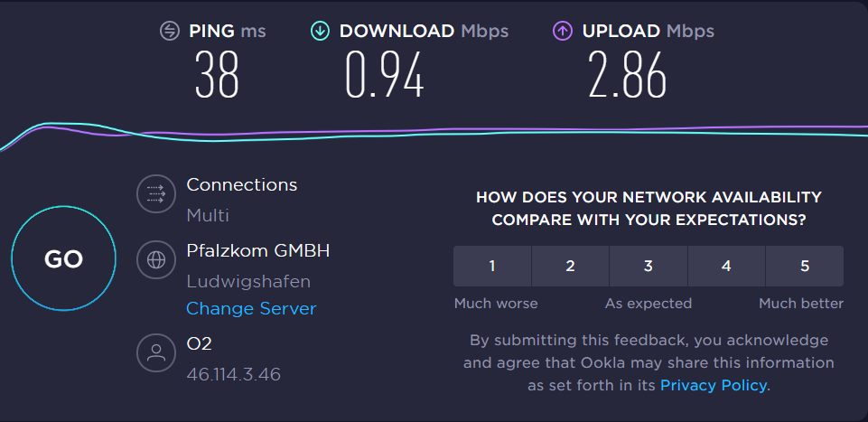The height and width of the screenshot is (422, 868).
Task: Click the 2.86 upload speed result
Action: click(x=627, y=75)
